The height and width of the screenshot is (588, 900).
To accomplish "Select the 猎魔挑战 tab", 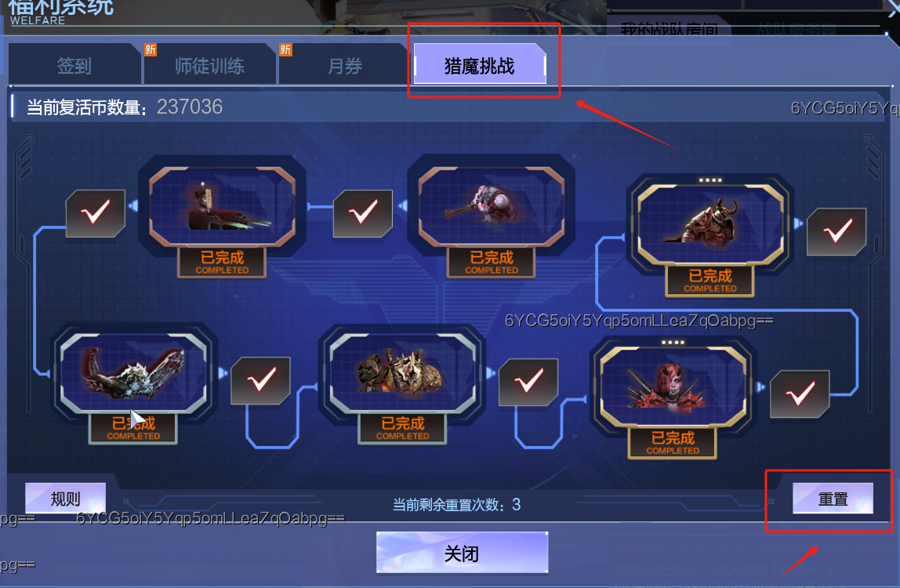I will coord(480,64).
